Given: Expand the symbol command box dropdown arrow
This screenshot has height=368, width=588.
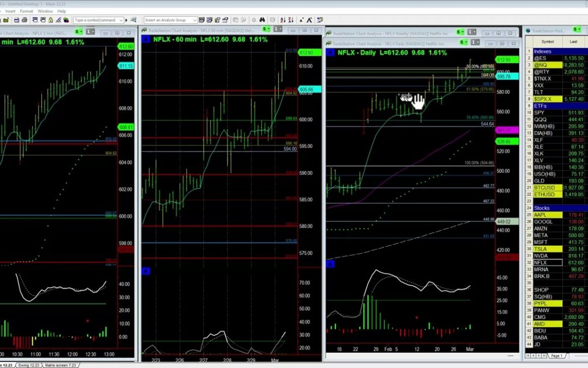Looking at the screenshot, I should [121, 20].
